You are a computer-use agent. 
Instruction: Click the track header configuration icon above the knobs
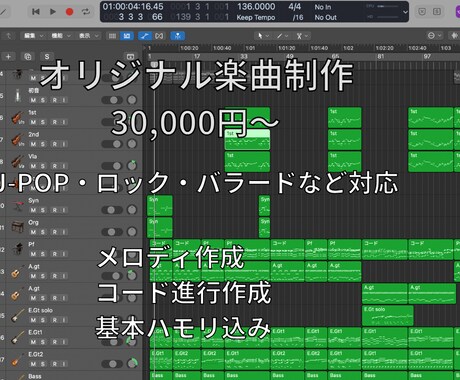(x=131, y=57)
